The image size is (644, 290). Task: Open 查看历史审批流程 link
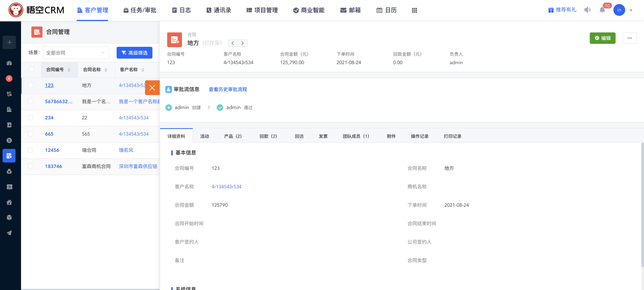[228, 89]
